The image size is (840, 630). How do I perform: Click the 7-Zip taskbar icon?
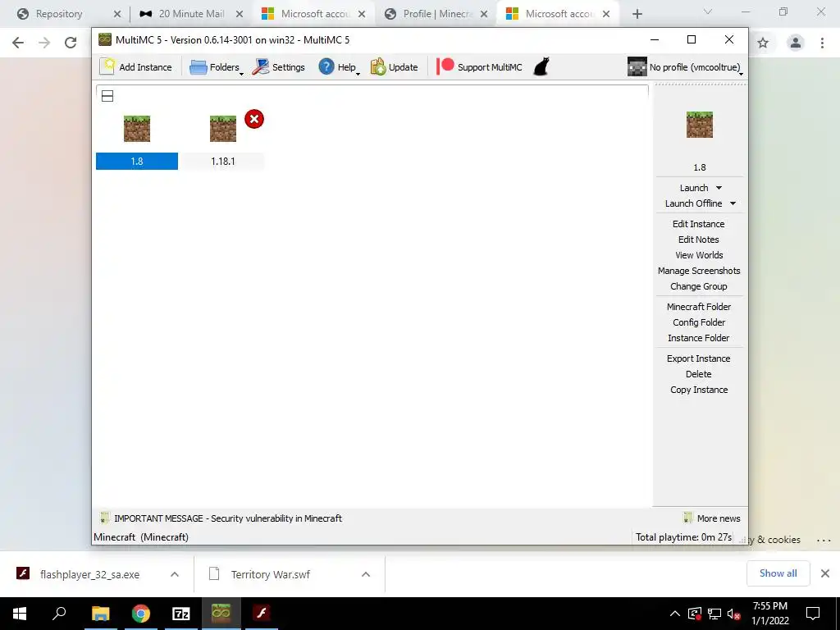(x=181, y=614)
